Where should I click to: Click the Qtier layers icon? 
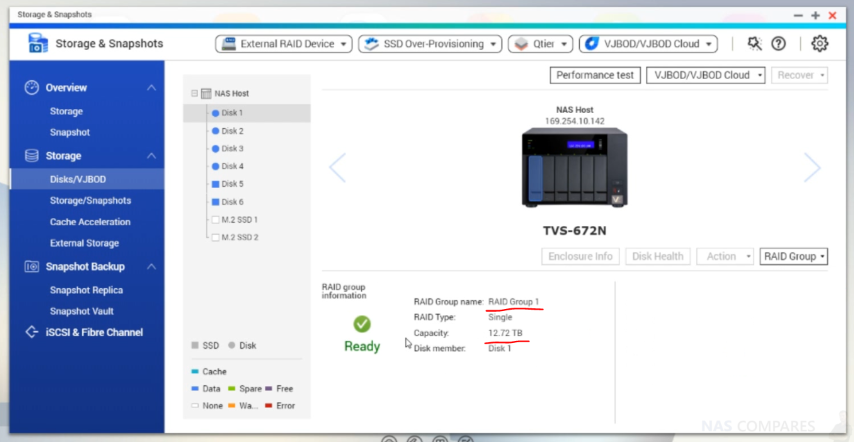point(521,44)
